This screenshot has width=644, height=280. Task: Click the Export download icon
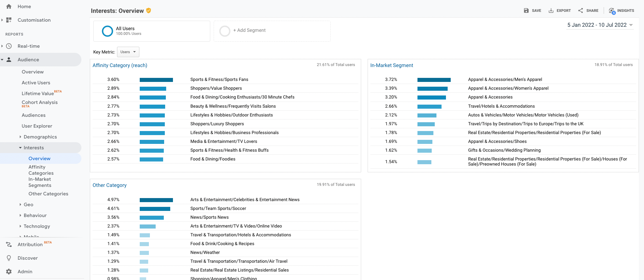(x=551, y=10)
